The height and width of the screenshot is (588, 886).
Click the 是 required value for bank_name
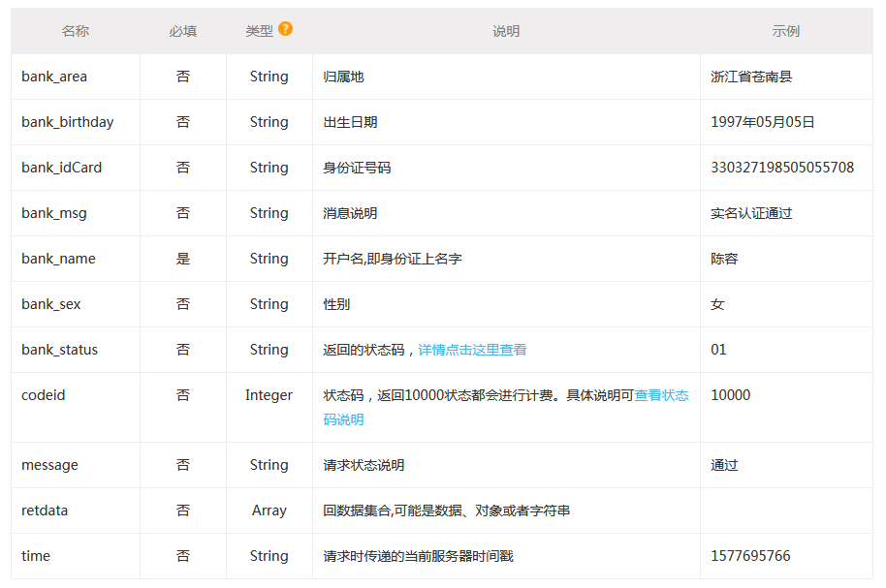pyautogui.click(x=183, y=259)
